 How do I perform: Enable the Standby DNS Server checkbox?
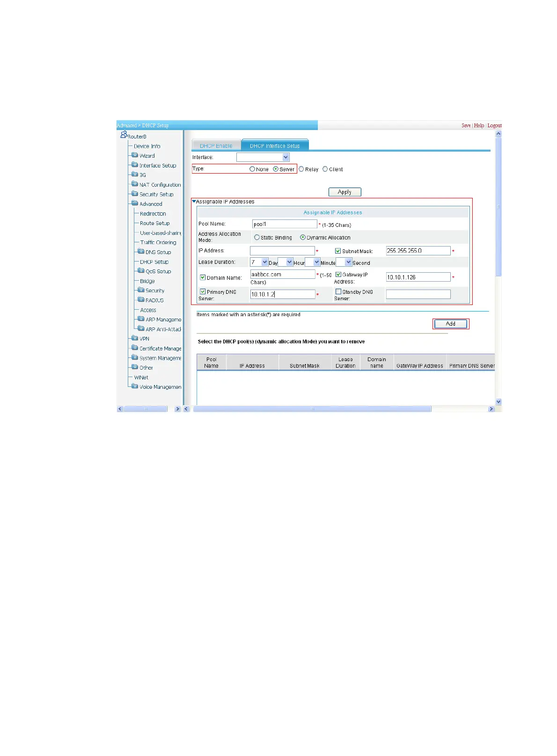point(338,291)
